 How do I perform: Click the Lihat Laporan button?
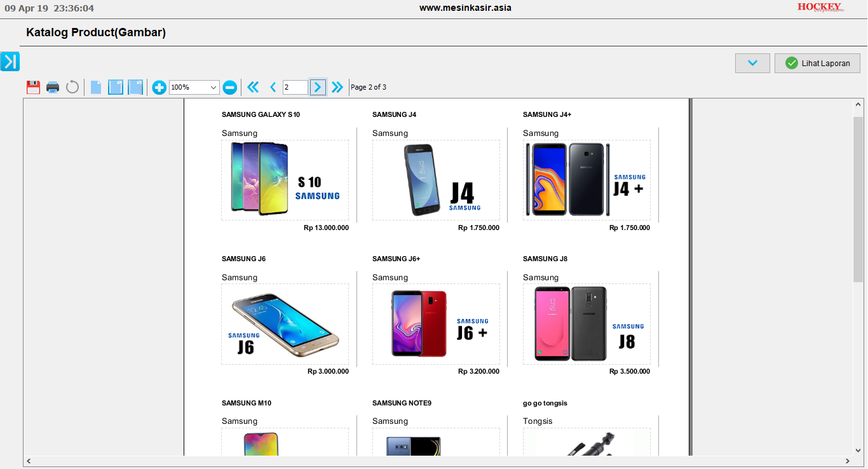click(817, 63)
